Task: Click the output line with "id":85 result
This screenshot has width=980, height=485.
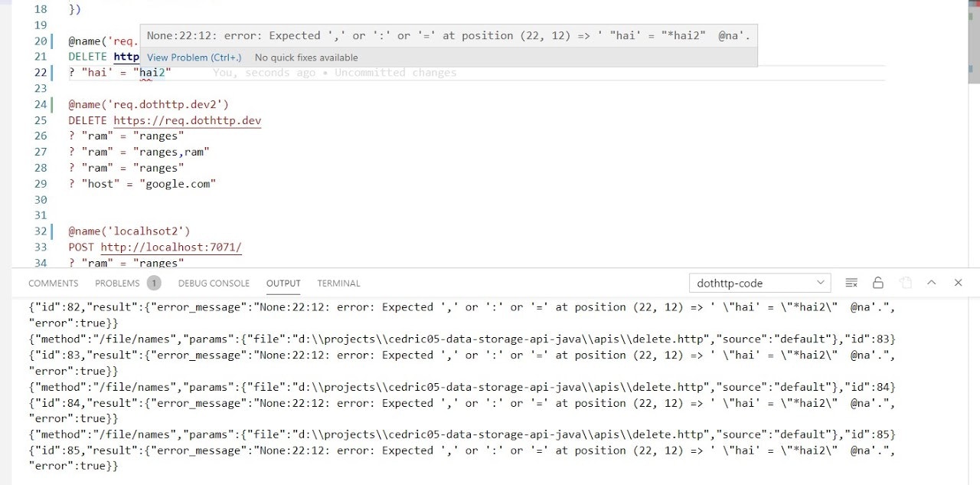Action: [x=462, y=458]
